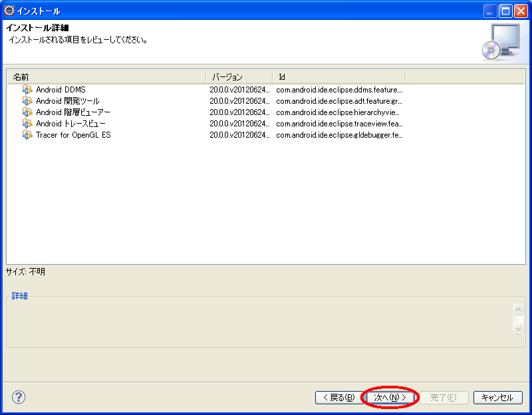Go back with the < 戻る(B) button
Viewport: 532px width, 415px height.
click(x=338, y=398)
